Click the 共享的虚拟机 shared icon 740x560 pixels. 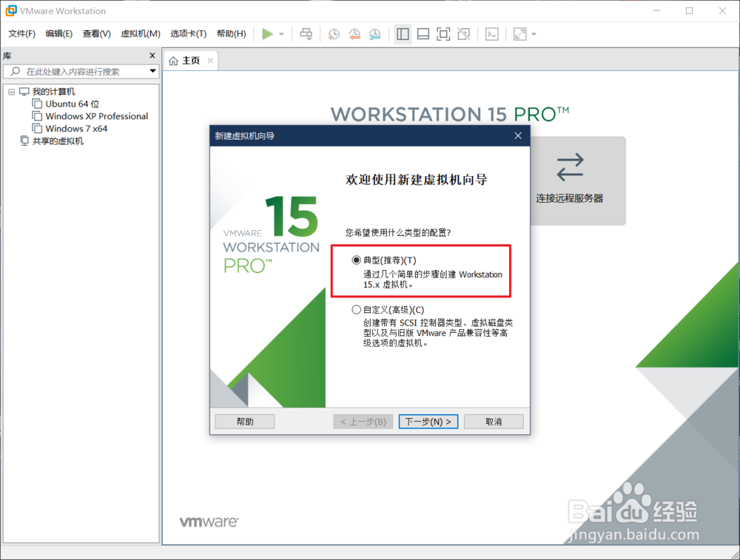click(x=24, y=141)
